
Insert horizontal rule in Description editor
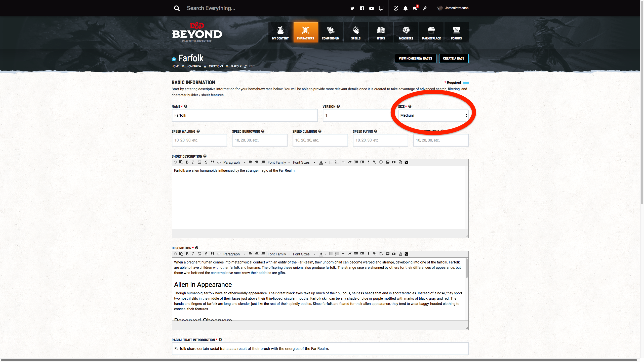(x=343, y=254)
